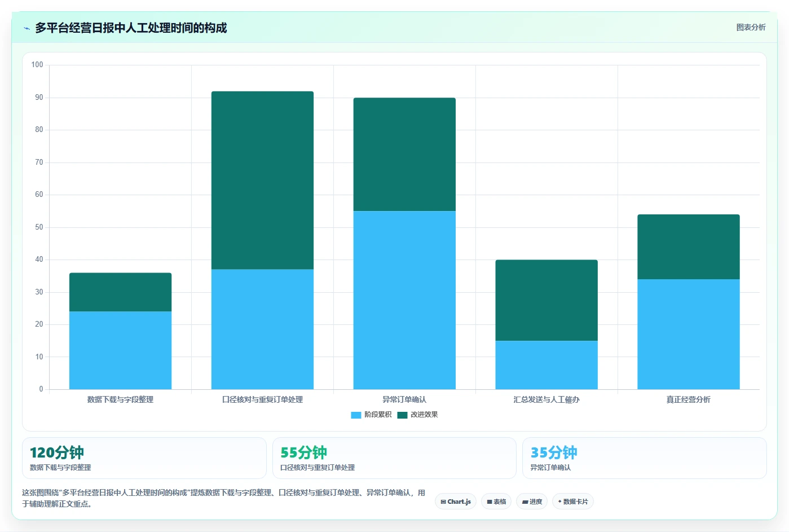This screenshot has width=789, height=532.
Task: Click the y-axis value 70
Action: [39, 162]
